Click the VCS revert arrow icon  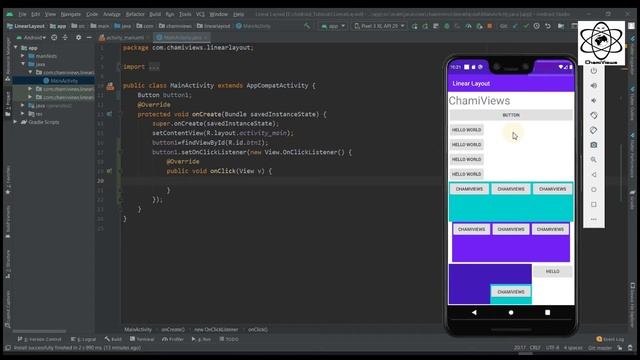point(548,26)
